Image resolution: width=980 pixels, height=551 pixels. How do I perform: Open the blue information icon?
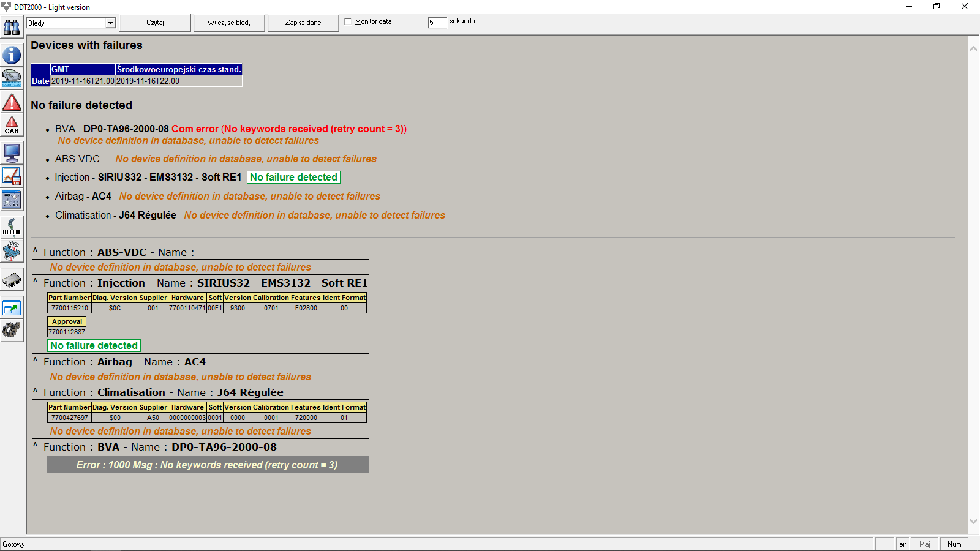point(12,55)
